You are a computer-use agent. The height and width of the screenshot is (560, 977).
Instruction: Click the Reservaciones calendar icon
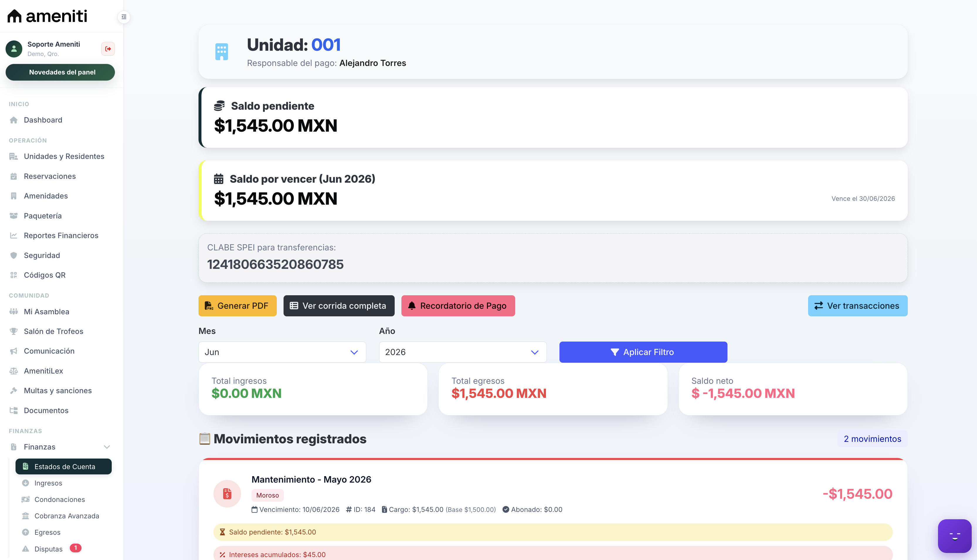[14, 176]
